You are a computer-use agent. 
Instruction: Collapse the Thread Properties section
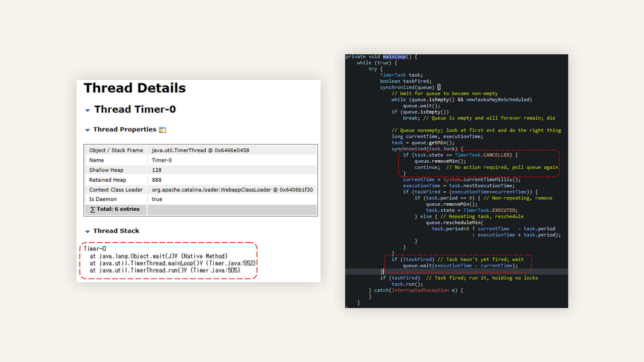(x=88, y=130)
